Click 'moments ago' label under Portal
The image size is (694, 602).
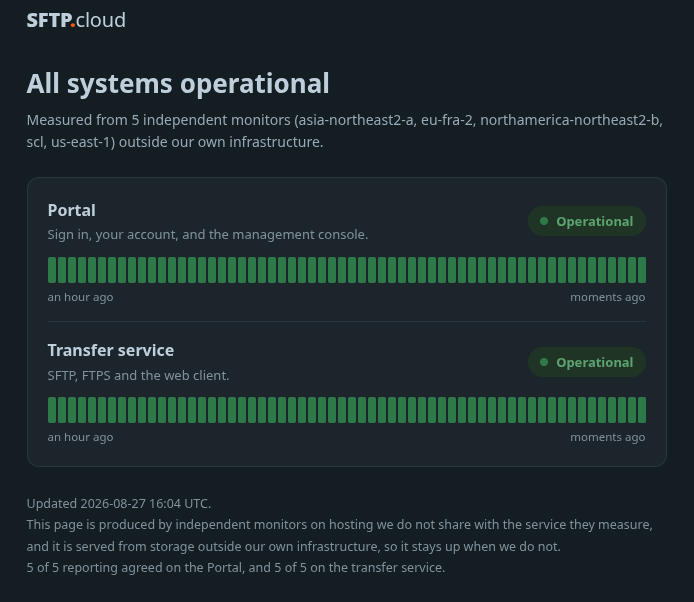pyautogui.click(x=608, y=297)
